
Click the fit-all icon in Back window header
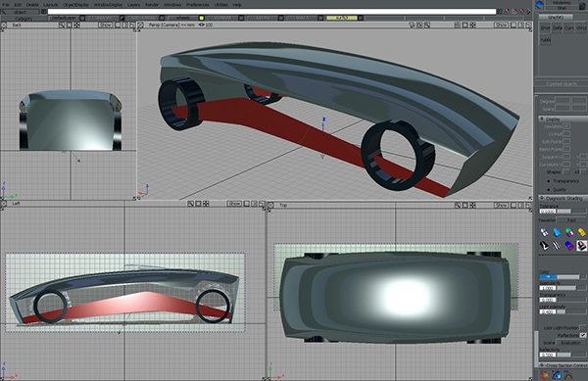coord(76,24)
